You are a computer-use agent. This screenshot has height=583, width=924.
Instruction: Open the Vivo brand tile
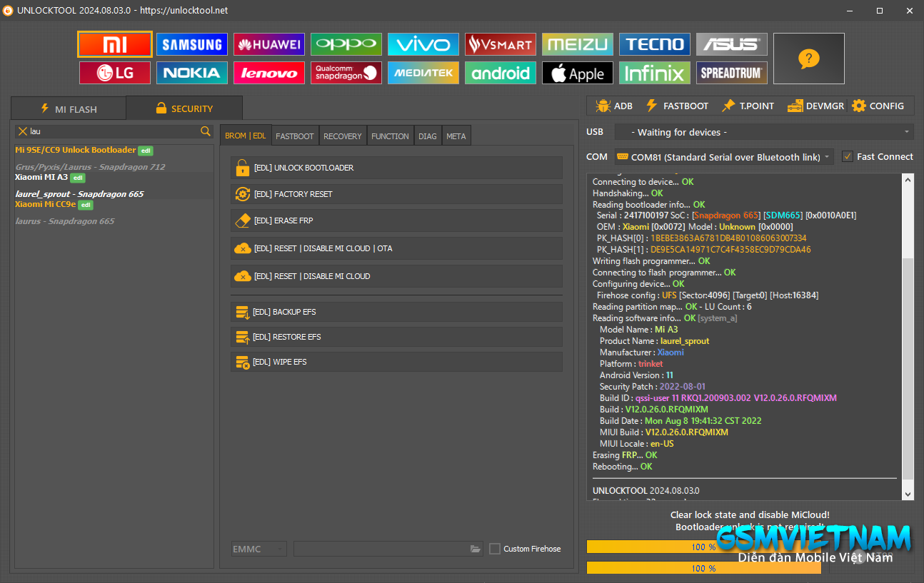423,44
